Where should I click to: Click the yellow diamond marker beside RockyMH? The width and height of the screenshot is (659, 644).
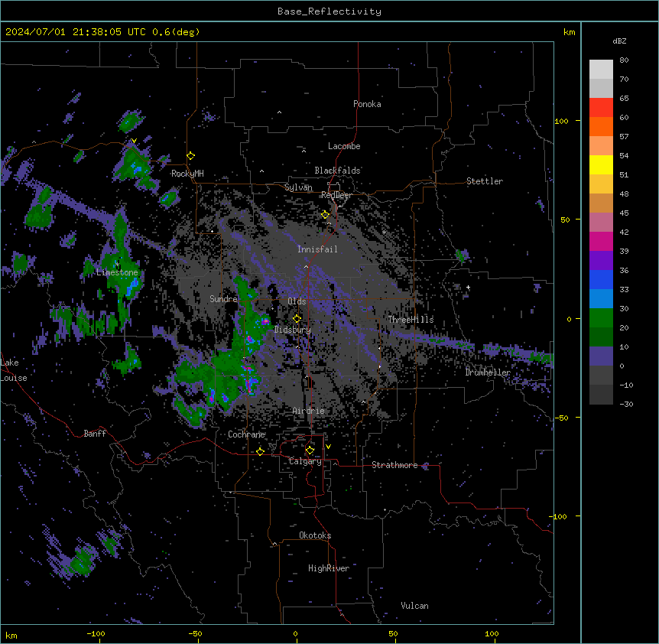tap(191, 156)
